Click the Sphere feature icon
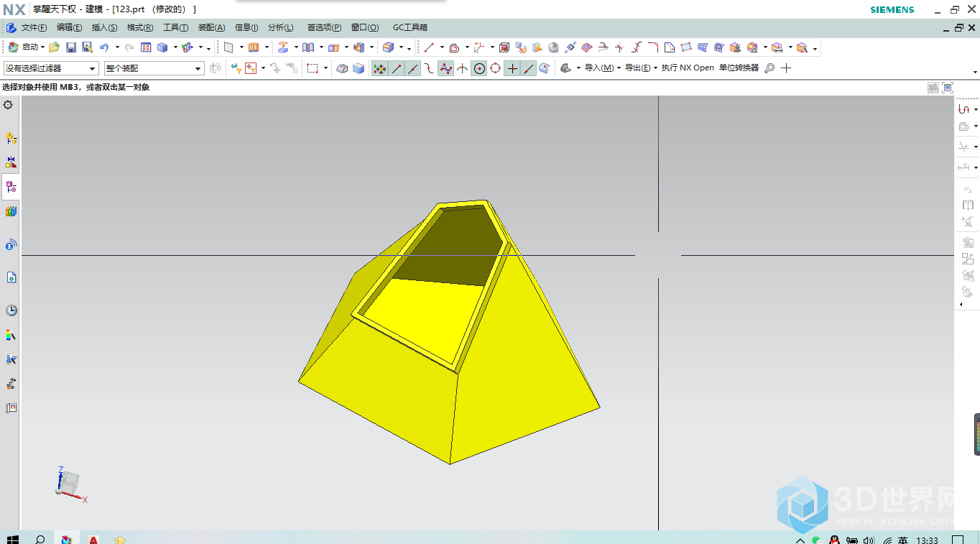The image size is (980, 544). (554, 47)
